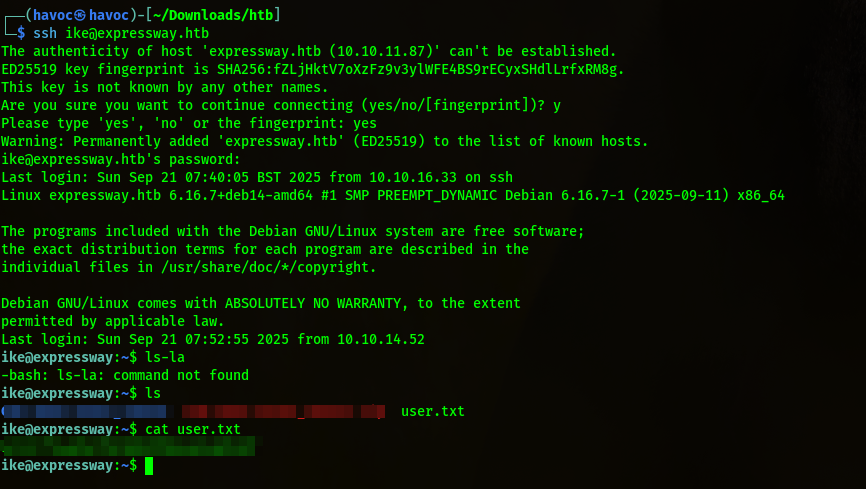866x489 pixels.
Task: Click the /usr/share/doc/*/copyright path
Action: pyautogui.click(x=260, y=267)
